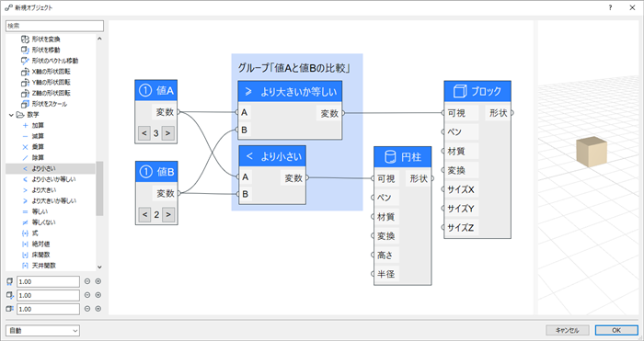Click the より小さいか等しい icon in list
Viewport: 644px width, 341px height.
25,179
